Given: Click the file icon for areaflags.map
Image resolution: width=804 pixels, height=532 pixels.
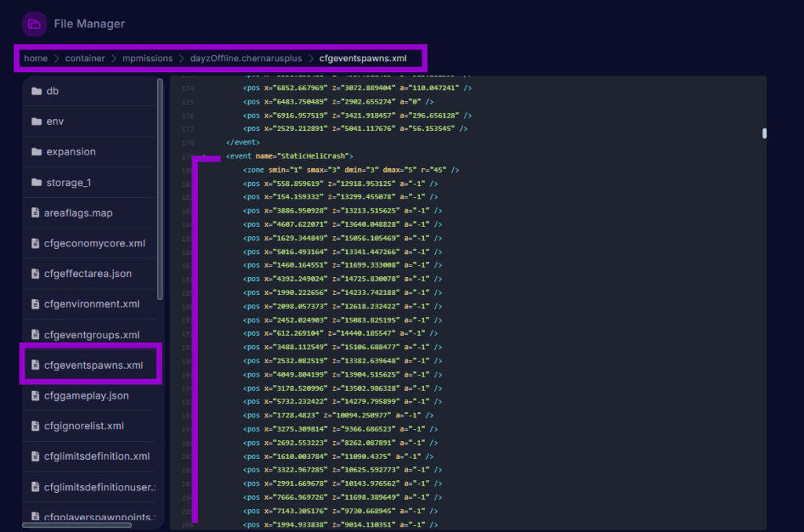Looking at the screenshot, I should [x=35, y=213].
